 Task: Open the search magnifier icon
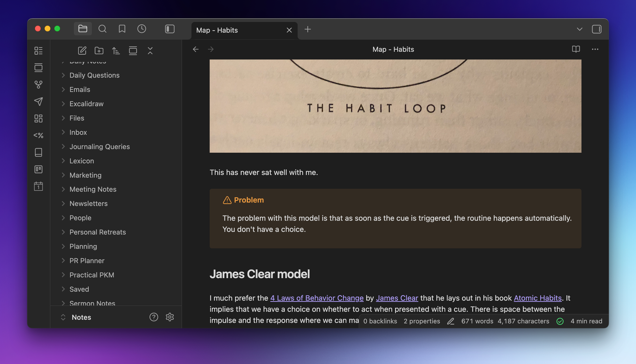pyautogui.click(x=102, y=29)
